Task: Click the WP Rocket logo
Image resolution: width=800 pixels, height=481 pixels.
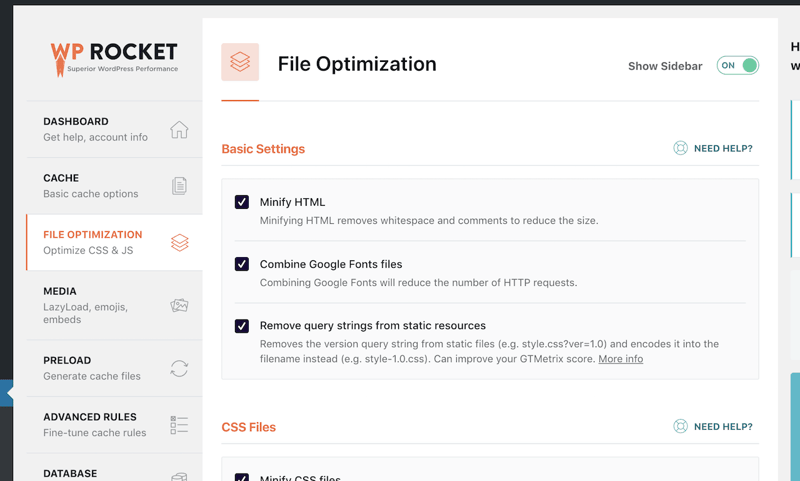Action: (x=114, y=59)
